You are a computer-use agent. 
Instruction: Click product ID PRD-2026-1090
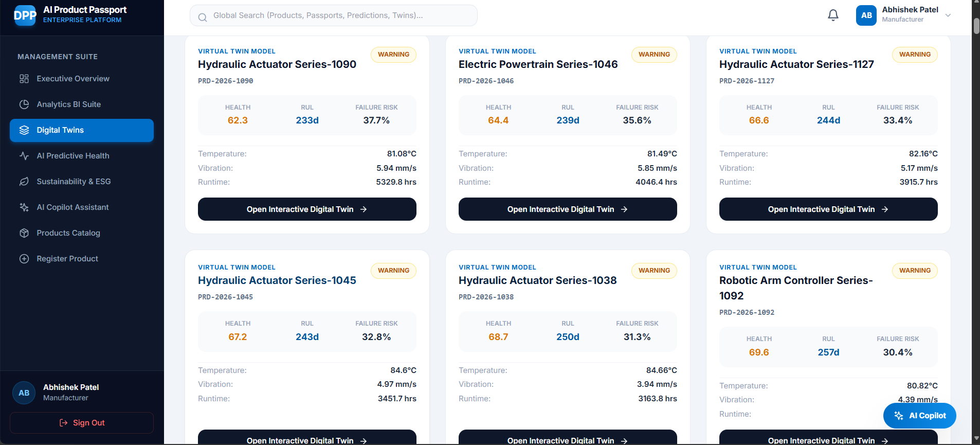[226, 81]
